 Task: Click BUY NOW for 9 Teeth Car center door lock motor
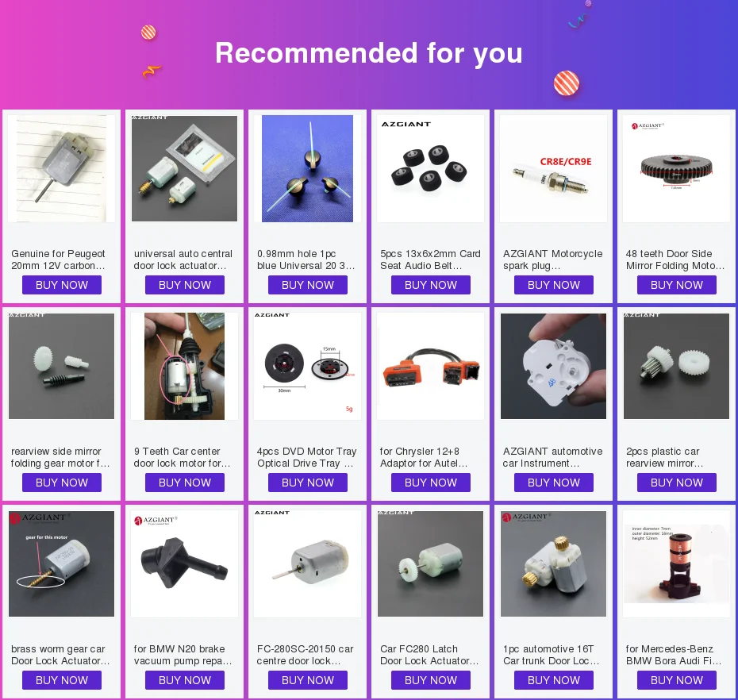[x=184, y=483]
